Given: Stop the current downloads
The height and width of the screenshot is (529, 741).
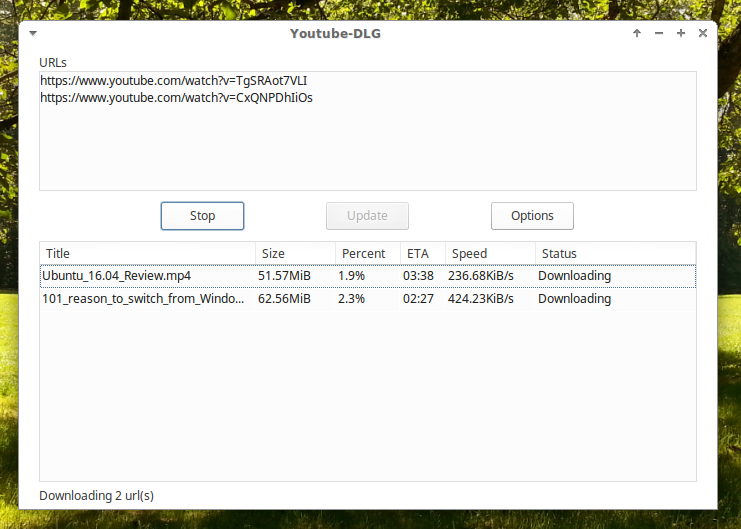Looking at the screenshot, I should click(202, 216).
